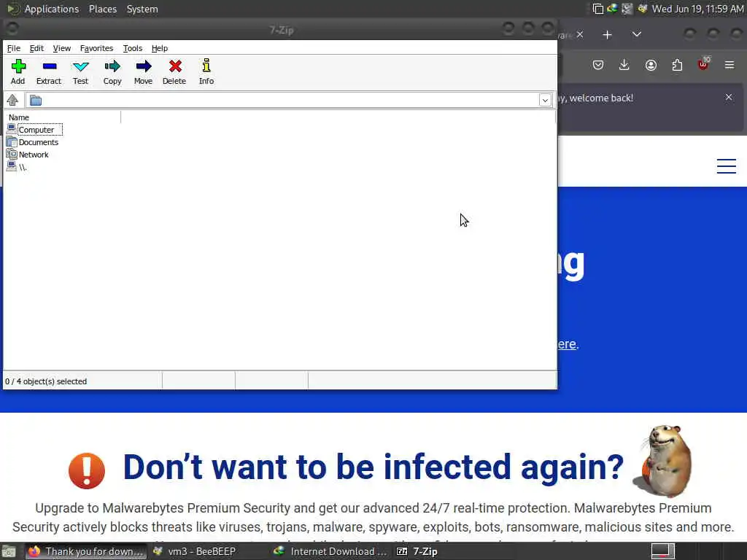This screenshot has width=747, height=560.
Task: Click the show desktop icon in bottom panel
Action: pyautogui.click(x=9, y=552)
